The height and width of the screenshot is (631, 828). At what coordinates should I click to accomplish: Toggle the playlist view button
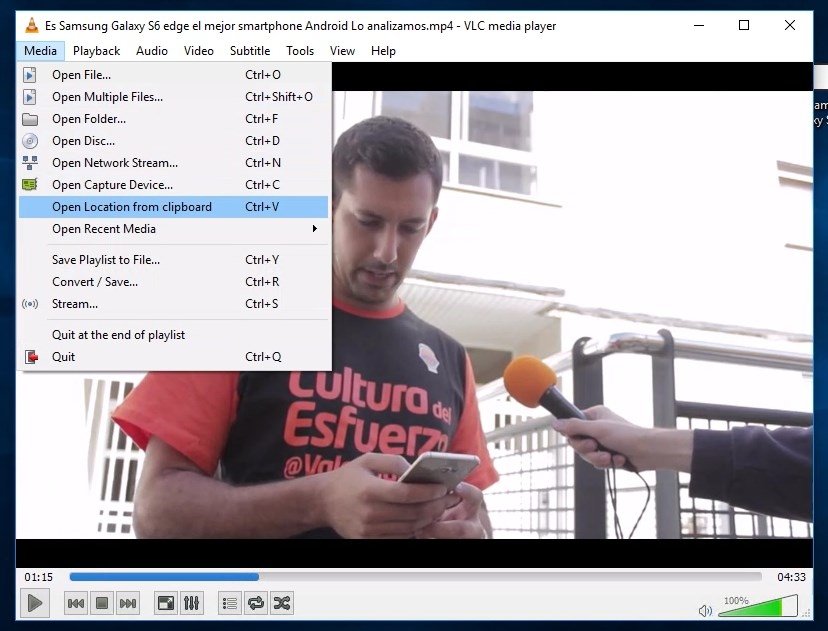click(x=230, y=603)
